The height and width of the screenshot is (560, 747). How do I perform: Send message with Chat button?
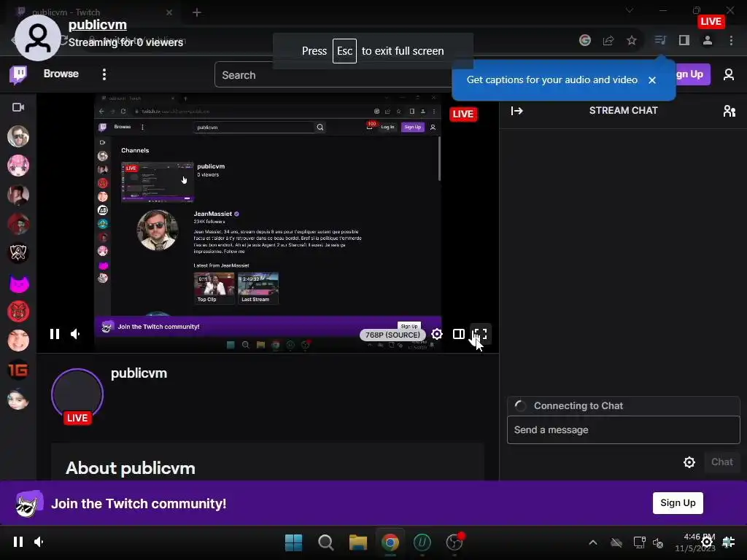pyautogui.click(x=721, y=462)
